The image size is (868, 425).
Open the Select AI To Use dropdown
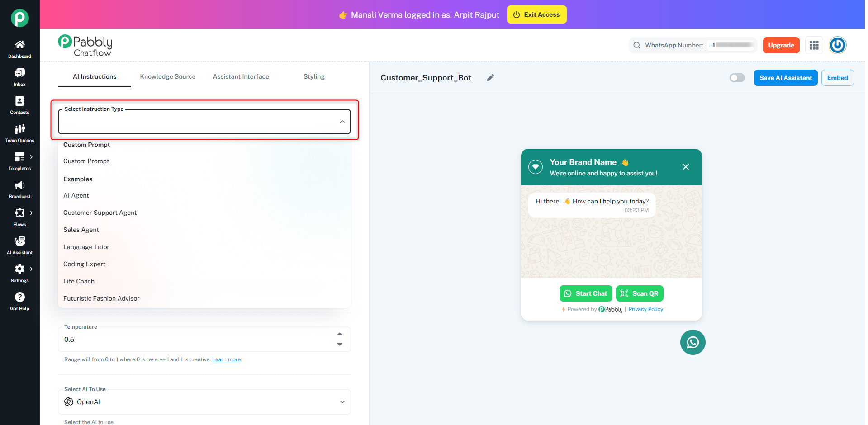(204, 402)
